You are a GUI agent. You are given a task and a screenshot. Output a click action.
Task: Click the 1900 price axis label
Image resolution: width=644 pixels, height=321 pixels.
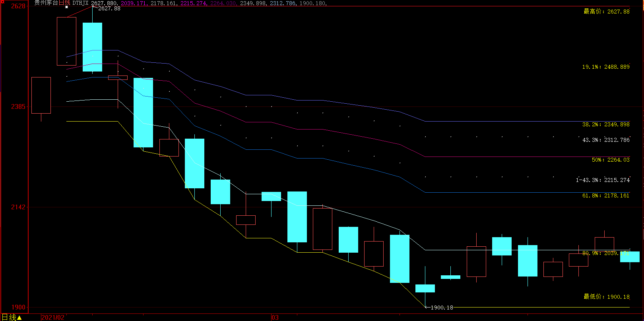18,307
